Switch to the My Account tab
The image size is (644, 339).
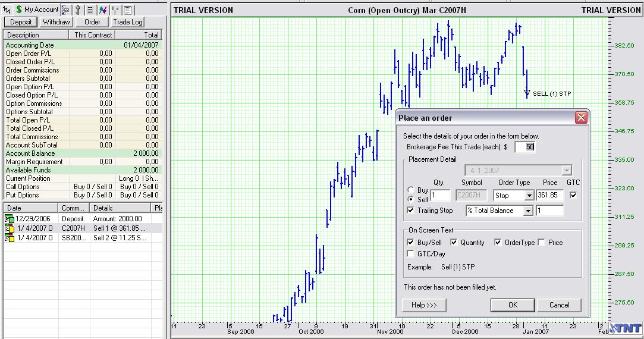coord(37,10)
